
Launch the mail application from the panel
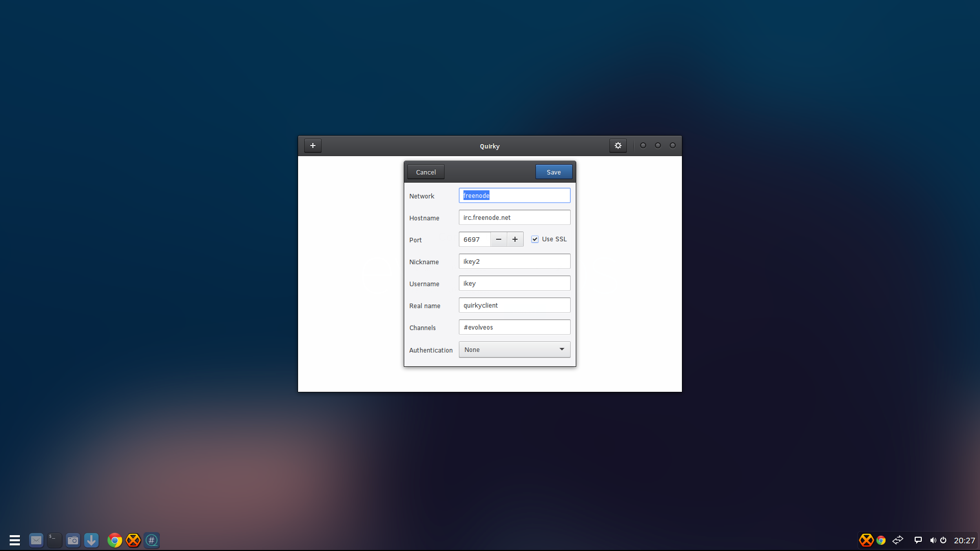(36, 540)
